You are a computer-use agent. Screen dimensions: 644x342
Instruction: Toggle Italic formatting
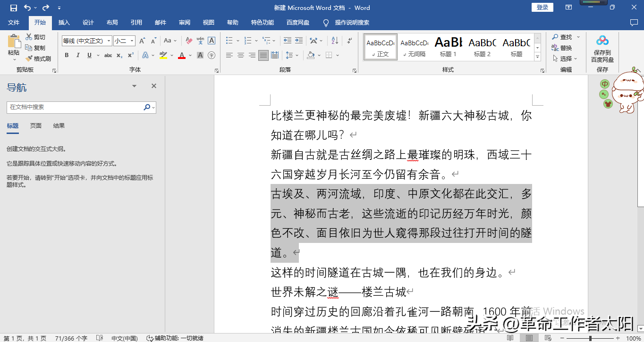(x=78, y=55)
